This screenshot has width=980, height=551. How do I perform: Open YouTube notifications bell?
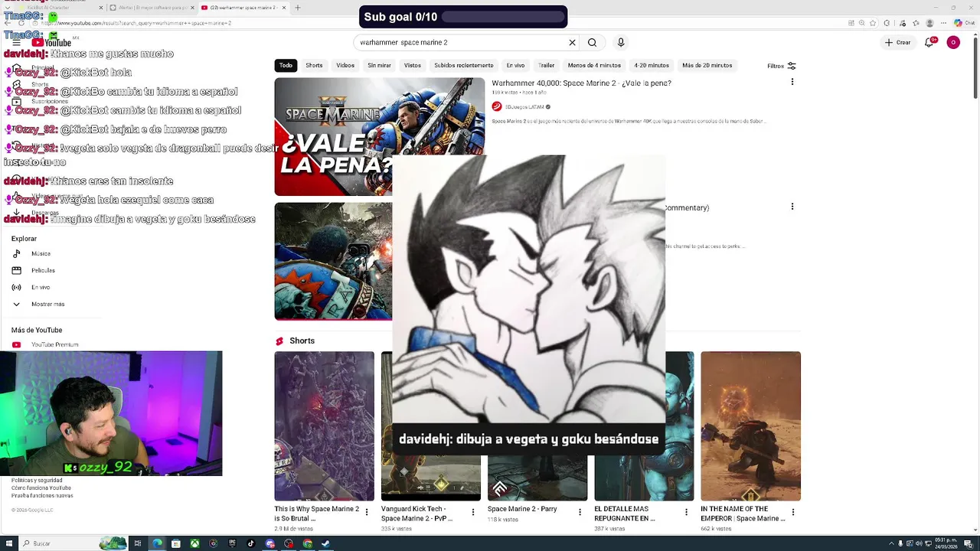tap(929, 43)
